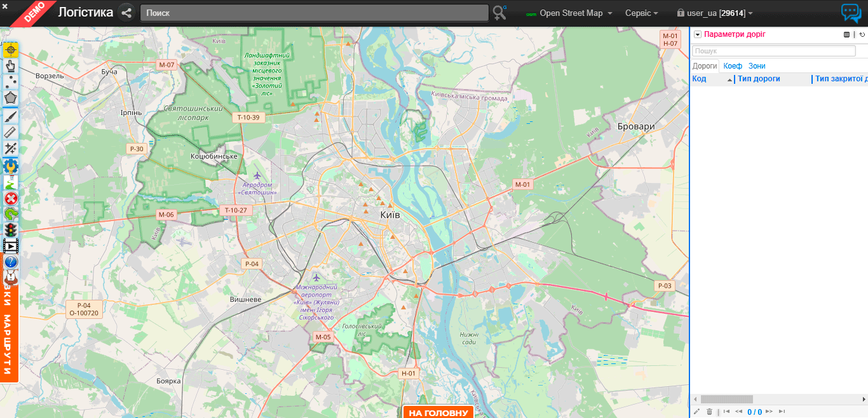Click the НА ГОЛОВНУ button

438,413
